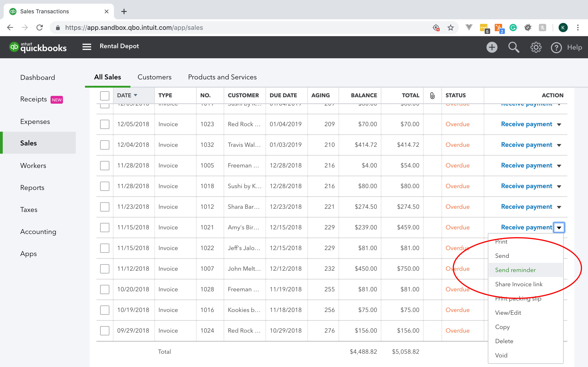The image size is (588, 367).
Task: Click the Help question mark icon
Action: [556, 47]
